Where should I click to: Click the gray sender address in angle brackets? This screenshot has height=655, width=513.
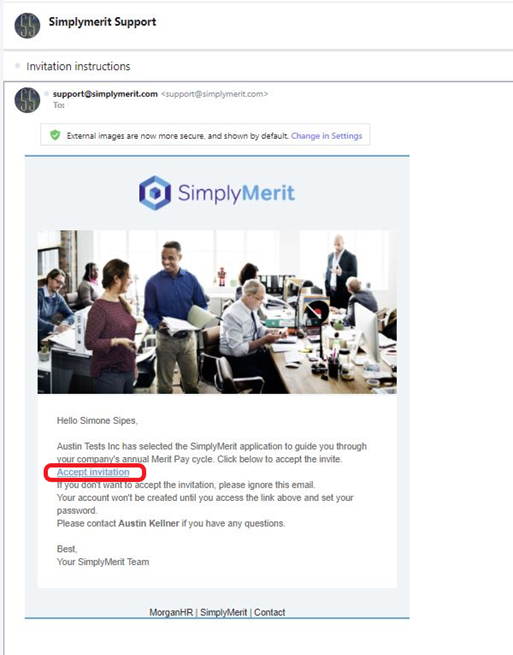[x=214, y=94]
